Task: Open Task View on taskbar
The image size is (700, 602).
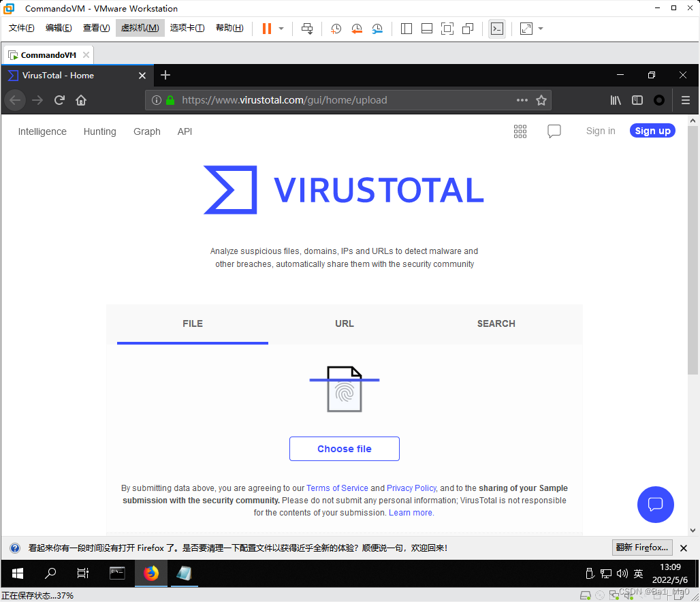Action: coord(83,573)
